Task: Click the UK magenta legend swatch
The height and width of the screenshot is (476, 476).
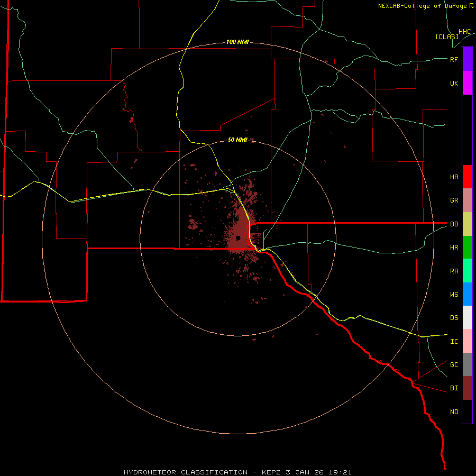Action: pos(467,83)
